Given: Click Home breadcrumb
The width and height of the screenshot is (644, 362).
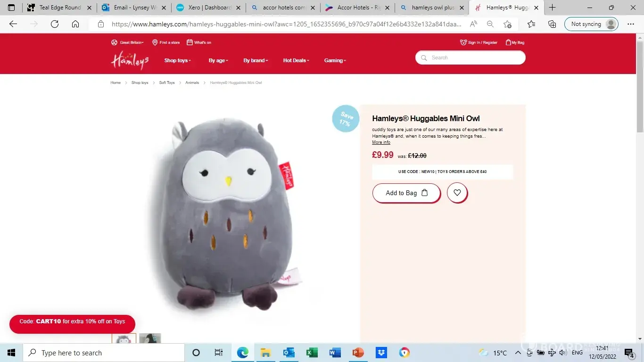Looking at the screenshot, I should coord(116,82).
